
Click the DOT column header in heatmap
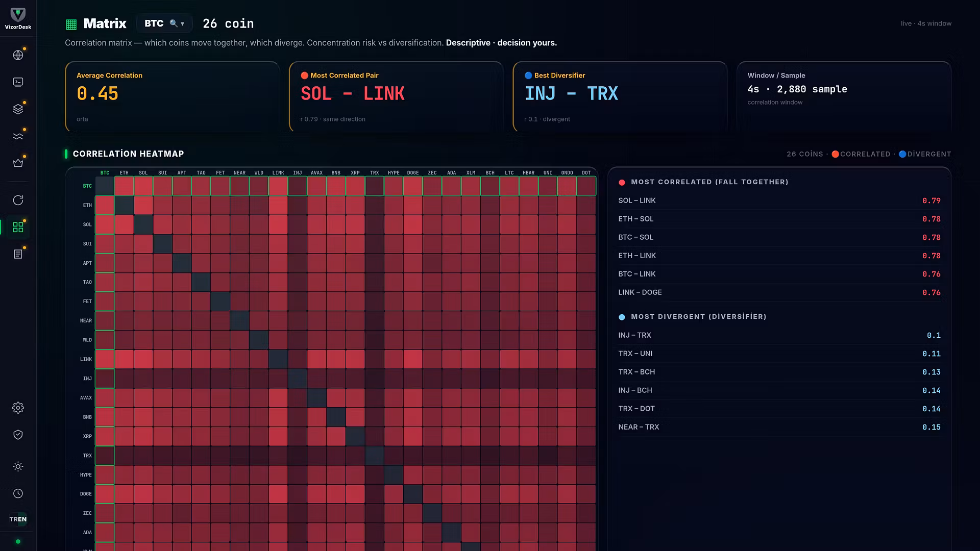coord(586,173)
